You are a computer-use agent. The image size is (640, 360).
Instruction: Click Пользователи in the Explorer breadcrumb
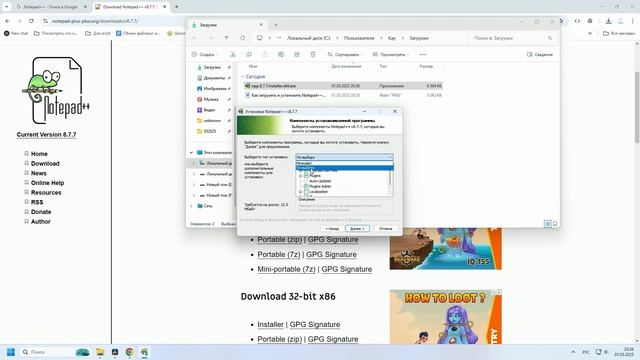(359, 38)
